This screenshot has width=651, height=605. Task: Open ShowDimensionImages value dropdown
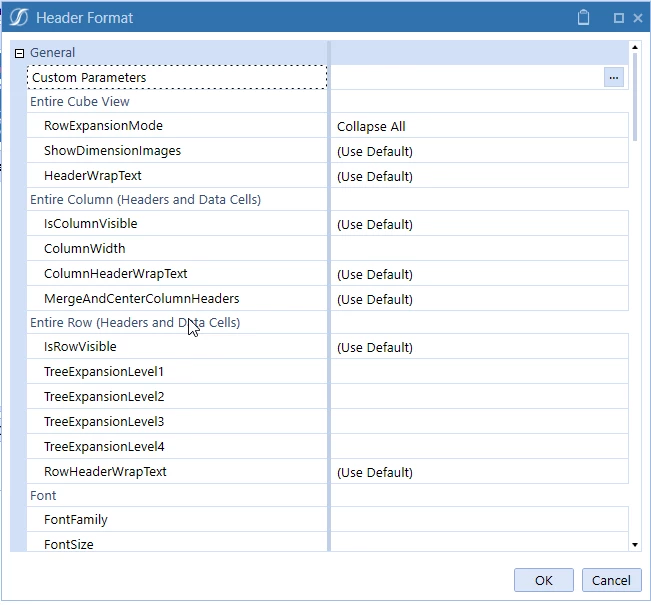[479, 151]
